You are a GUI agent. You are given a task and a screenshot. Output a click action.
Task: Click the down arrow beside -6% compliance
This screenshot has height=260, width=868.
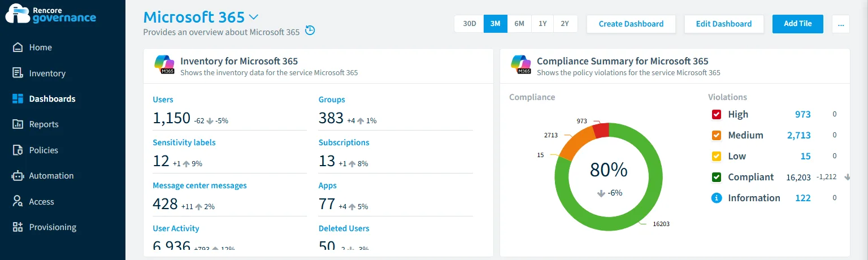(x=601, y=193)
